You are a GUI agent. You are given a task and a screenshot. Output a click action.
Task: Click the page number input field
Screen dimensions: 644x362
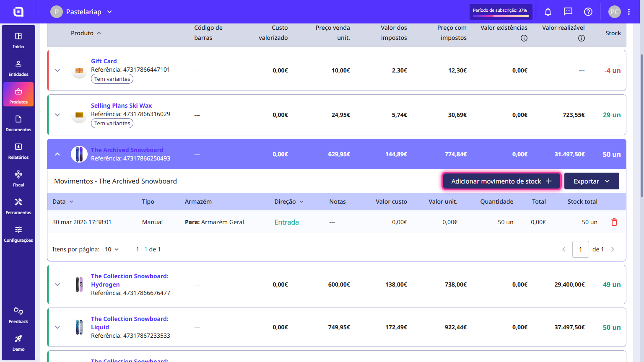pos(581,249)
